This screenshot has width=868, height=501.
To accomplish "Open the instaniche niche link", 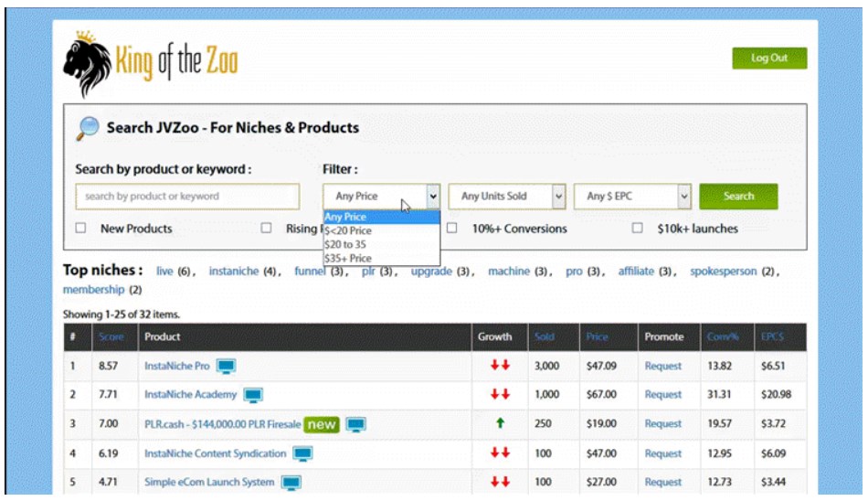I will coord(234,271).
